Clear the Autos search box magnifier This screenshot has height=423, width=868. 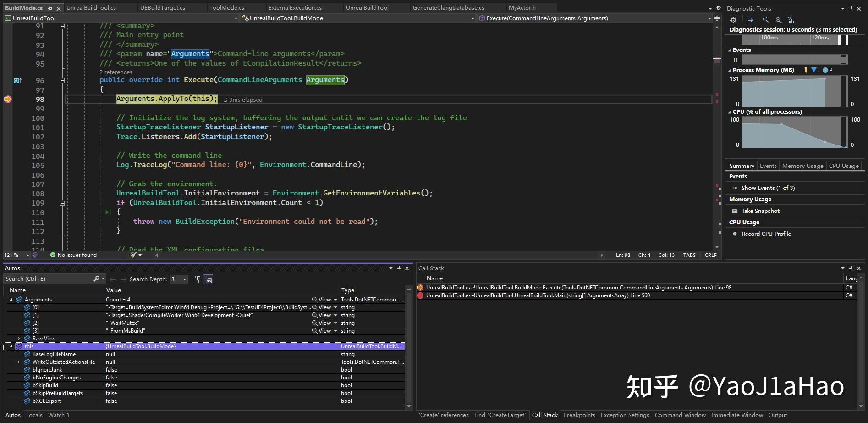pyautogui.click(x=97, y=278)
